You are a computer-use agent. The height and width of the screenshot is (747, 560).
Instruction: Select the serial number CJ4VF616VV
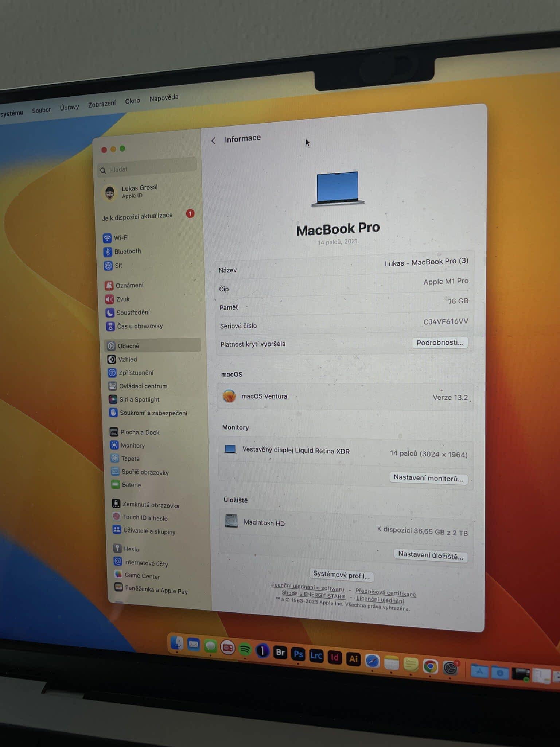point(446,321)
